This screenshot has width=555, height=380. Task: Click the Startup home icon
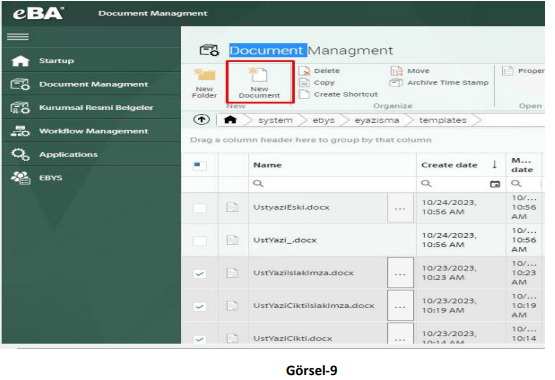pyautogui.click(x=20, y=61)
